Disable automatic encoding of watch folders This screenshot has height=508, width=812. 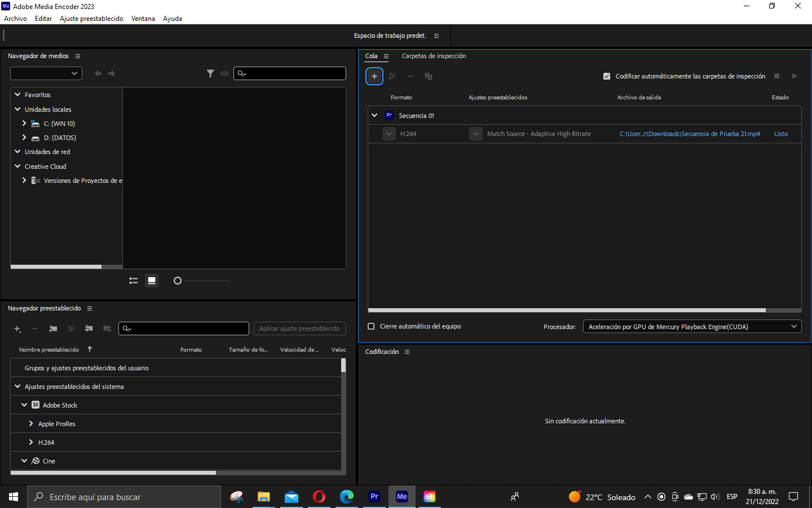coord(607,76)
